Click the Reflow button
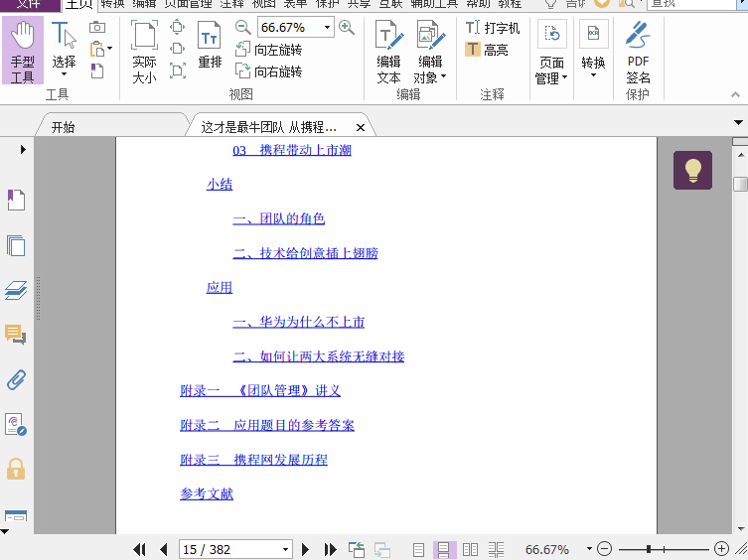The width and height of the screenshot is (748, 560). pos(210,45)
